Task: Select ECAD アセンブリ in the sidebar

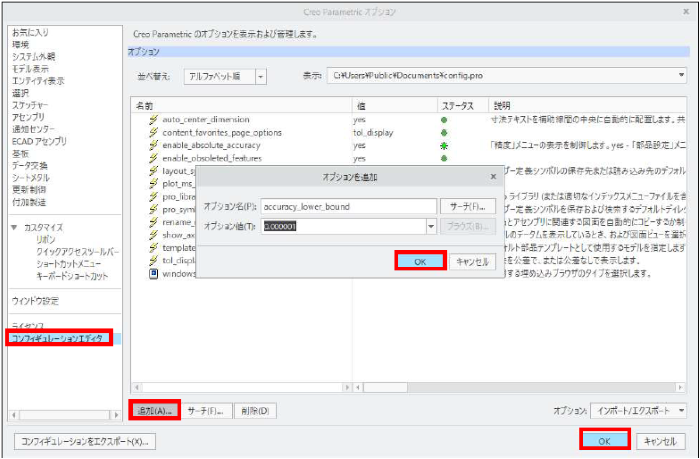Action: pyautogui.click(x=39, y=142)
